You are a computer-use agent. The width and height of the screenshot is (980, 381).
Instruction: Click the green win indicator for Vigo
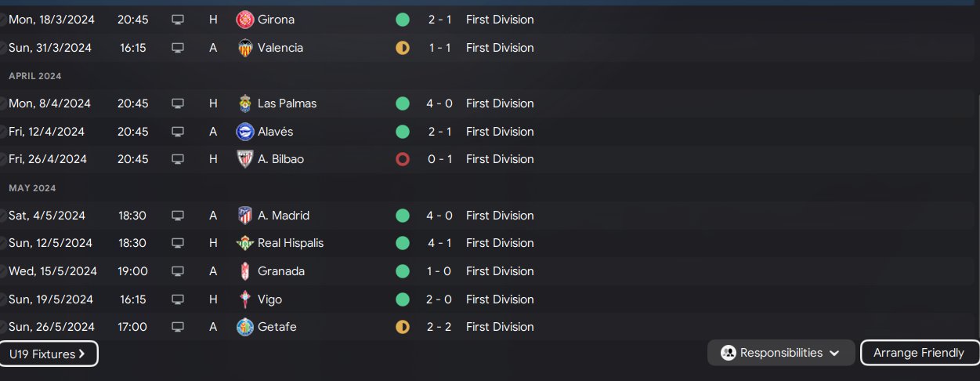tap(403, 299)
